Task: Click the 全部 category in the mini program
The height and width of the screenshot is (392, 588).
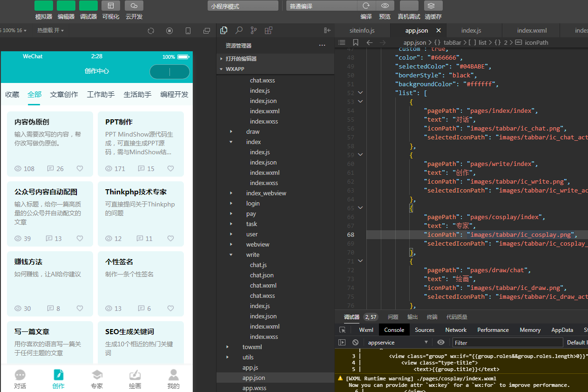Action: point(34,94)
